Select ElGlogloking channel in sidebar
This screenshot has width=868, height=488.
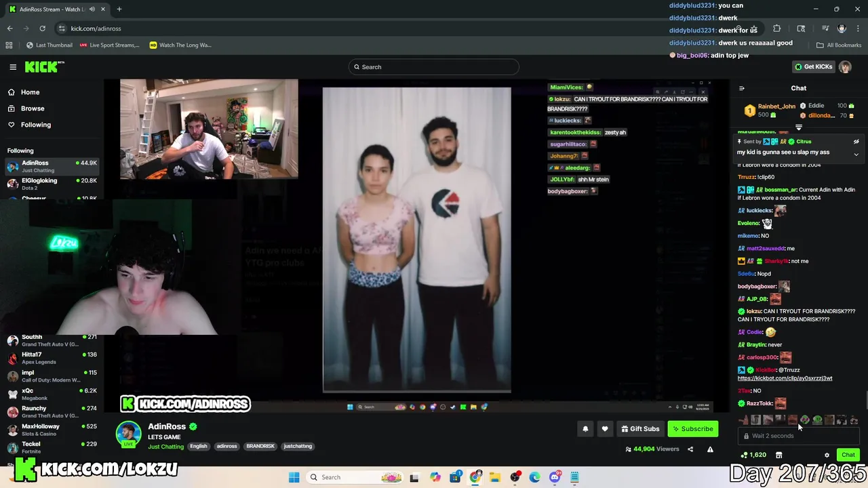tap(52, 184)
